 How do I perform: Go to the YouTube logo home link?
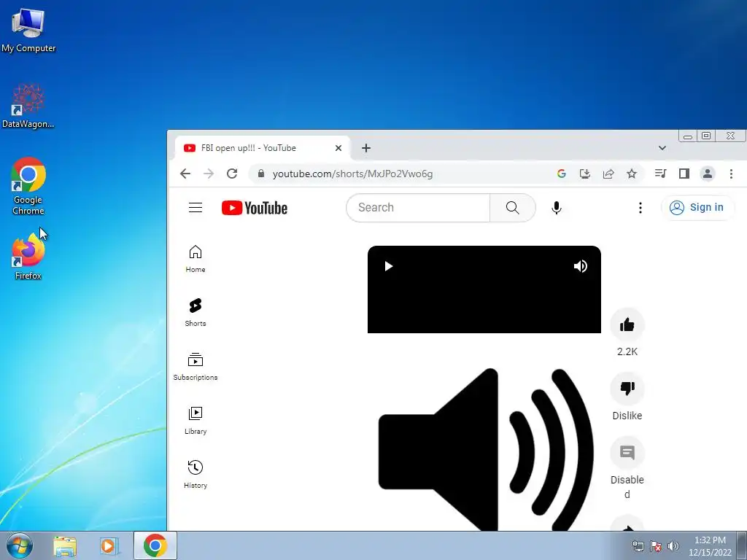pos(255,208)
